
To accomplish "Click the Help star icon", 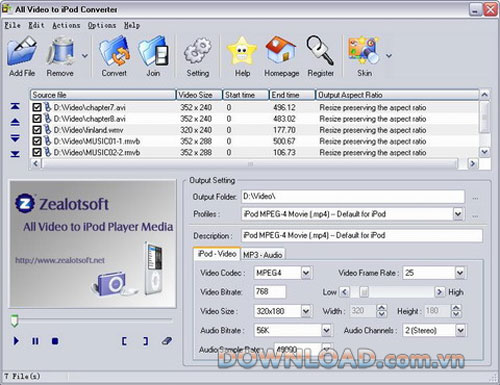I will (242, 51).
